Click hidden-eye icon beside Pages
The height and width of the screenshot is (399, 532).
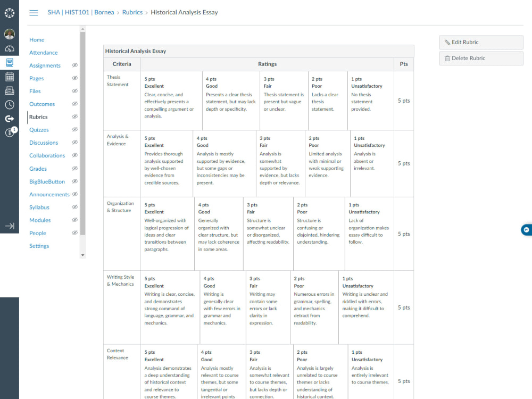75,78
